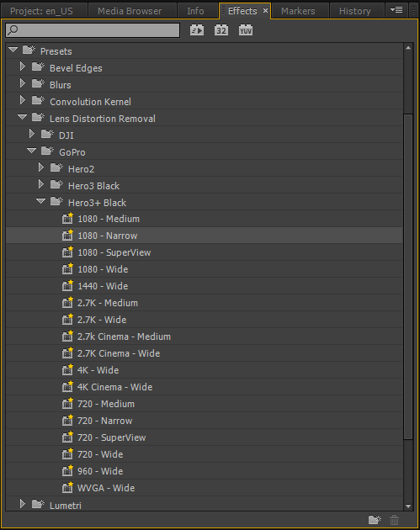The image size is (420, 530).
Task: Expand the Hero2 folder
Action: 41,167
